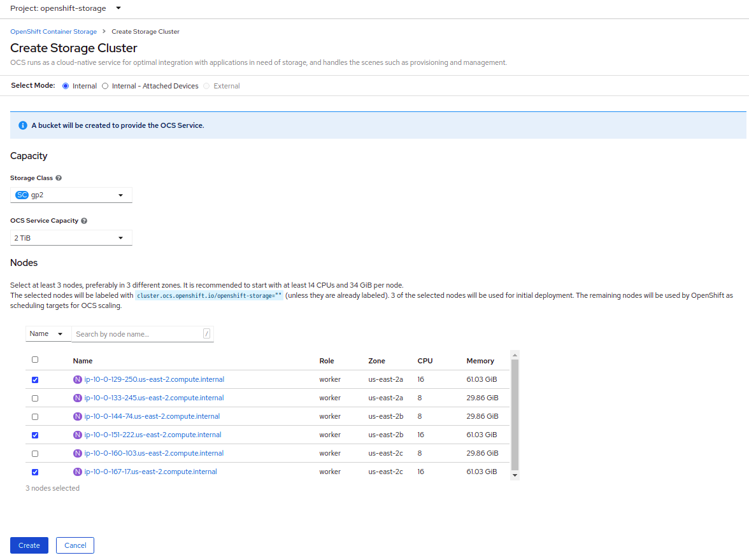Viewport: 749px width, 560px height.
Task: Click the breadcrumb separator chevron
Action: point(104,32)
